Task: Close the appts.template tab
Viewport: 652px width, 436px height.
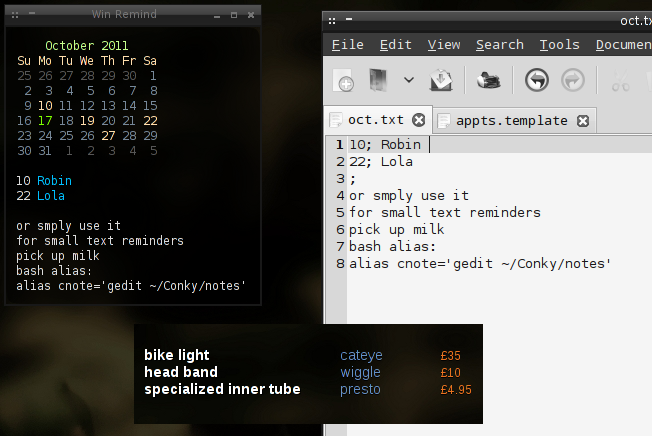Action: click(583, 121)
